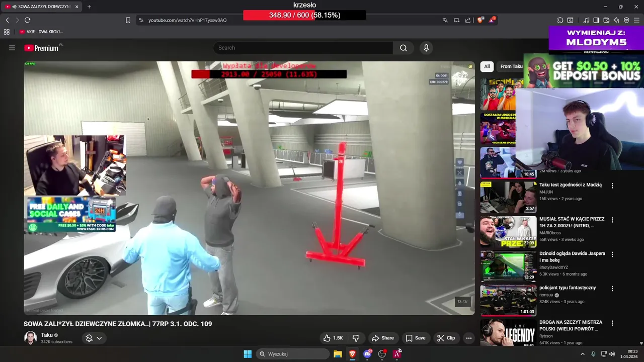Image resolution: width=644 pixels, height=362 pixels.
Task: Open Brave Rewards triangle icon
Action: pyautogui.click(x=492, y=20)
